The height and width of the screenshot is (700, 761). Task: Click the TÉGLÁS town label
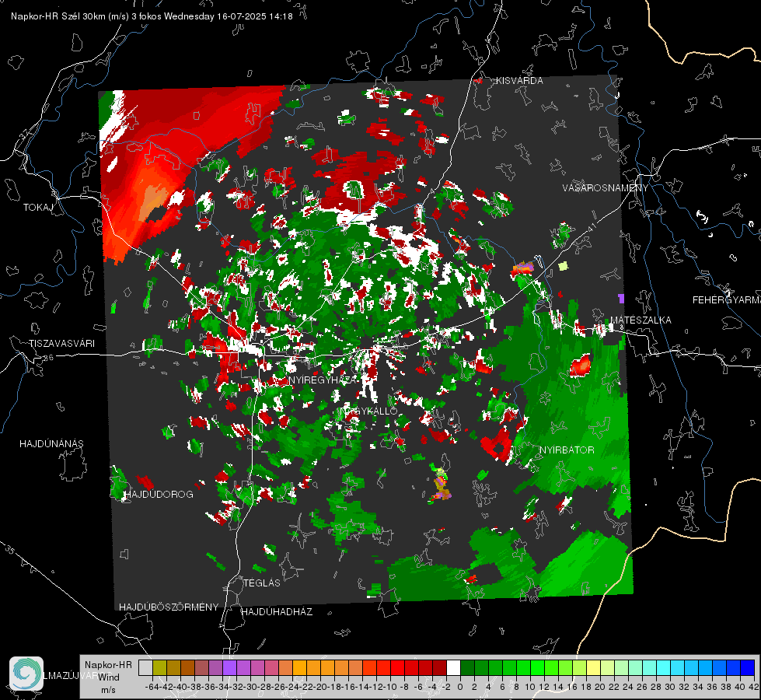coord(262,583)
